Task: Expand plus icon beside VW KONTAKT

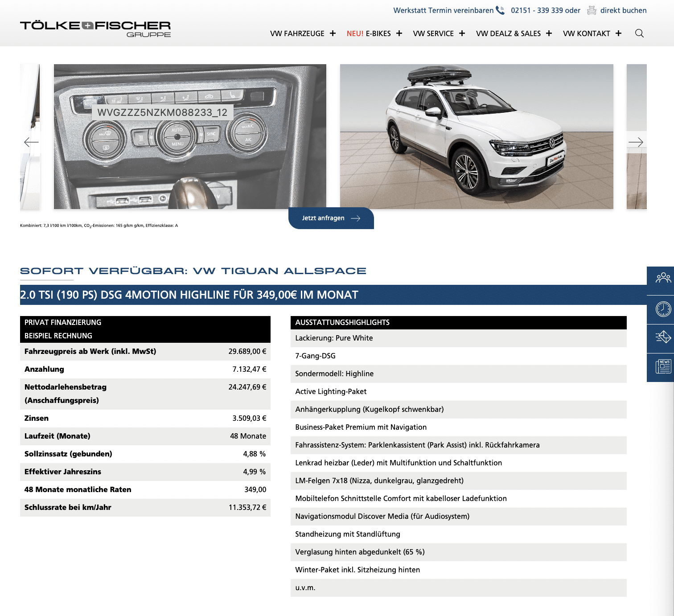Action: coord(618,33)
